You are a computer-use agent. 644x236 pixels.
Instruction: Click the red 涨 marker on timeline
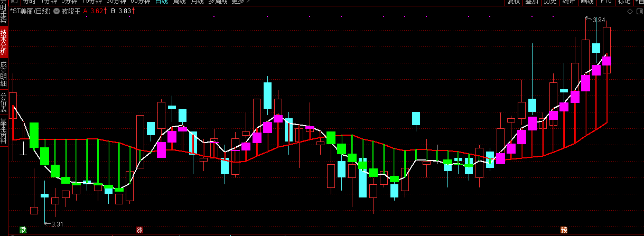(x=140, y=230)
